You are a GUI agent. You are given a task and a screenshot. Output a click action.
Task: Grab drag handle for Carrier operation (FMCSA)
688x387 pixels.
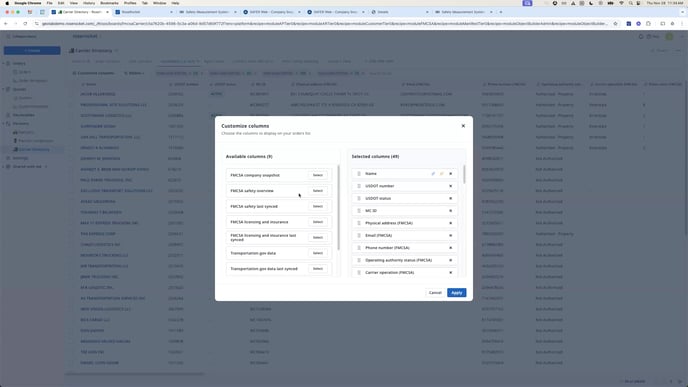coord(359,272)
